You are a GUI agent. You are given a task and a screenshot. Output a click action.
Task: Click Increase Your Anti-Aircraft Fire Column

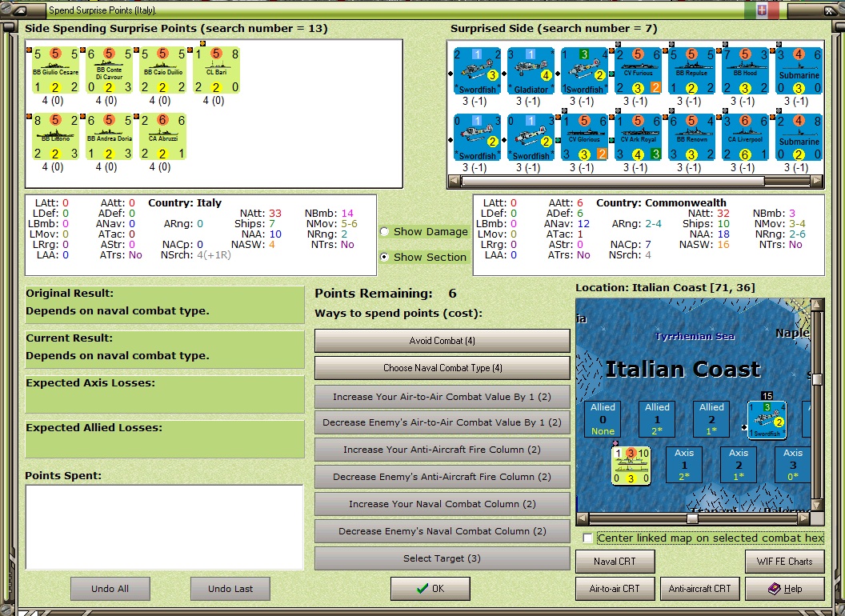click(442, 450)
